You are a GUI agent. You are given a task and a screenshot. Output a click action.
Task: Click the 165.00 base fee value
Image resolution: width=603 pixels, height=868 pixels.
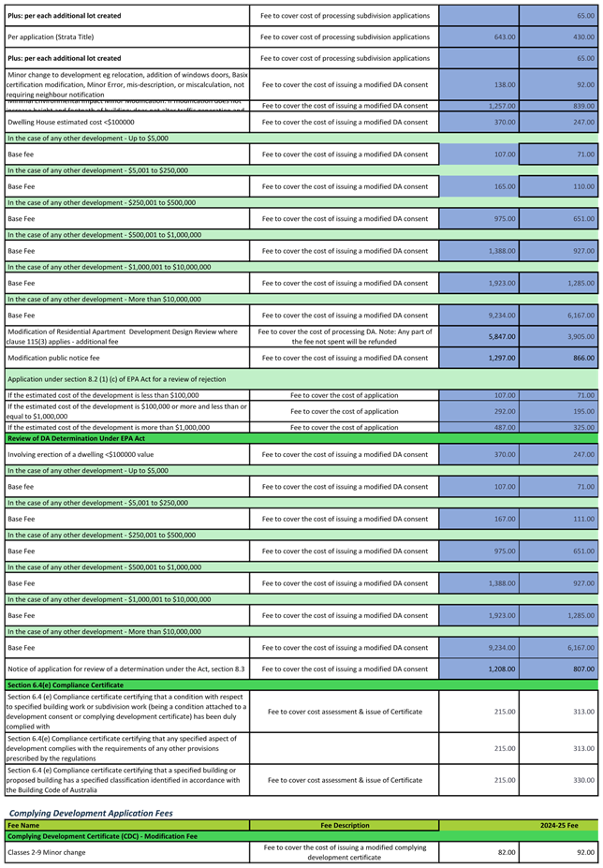pyautogui.click(x=505, y=186)
